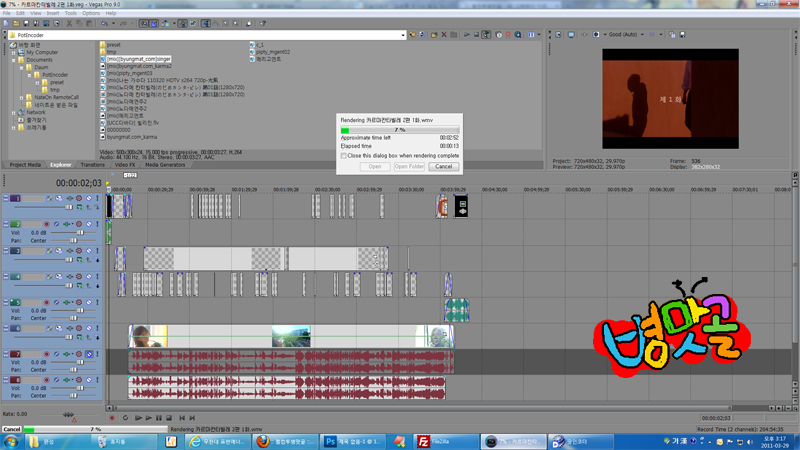Screen dimensions: 800x450
Task: Adjust the Vol slider on track 5
Action: [80, 310]
